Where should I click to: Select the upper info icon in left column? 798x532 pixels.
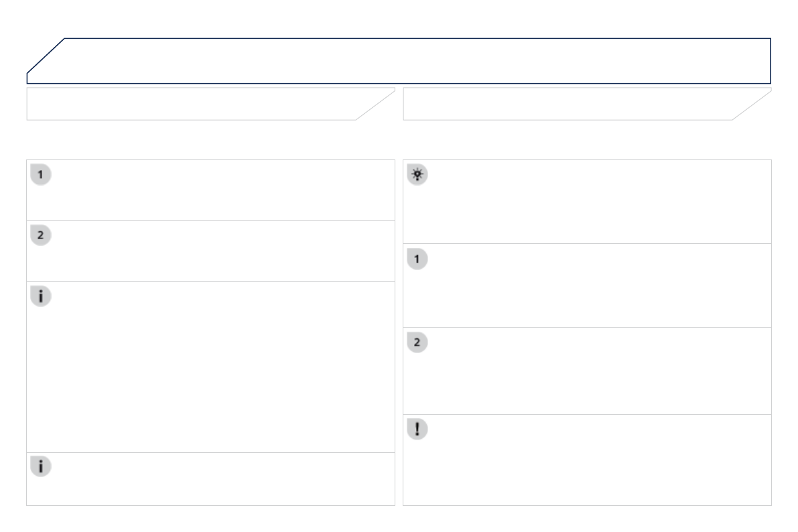(x=42, y=297)
